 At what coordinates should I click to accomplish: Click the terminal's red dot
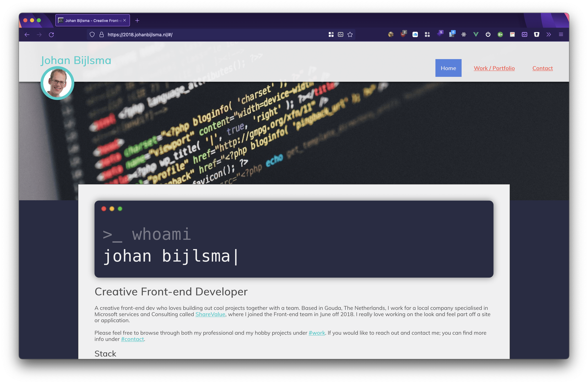click(104, 209)
